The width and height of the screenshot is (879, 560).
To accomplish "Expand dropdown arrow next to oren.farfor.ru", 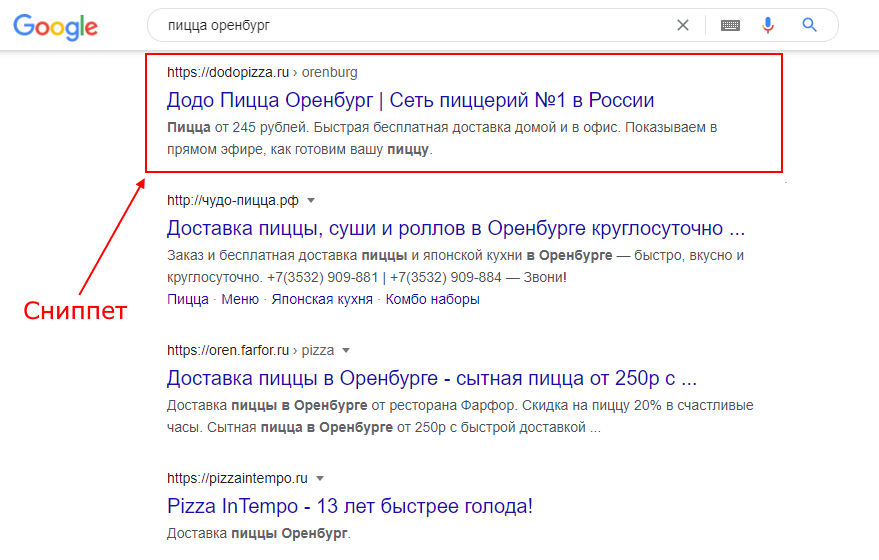I will click(x=346, y=350).
